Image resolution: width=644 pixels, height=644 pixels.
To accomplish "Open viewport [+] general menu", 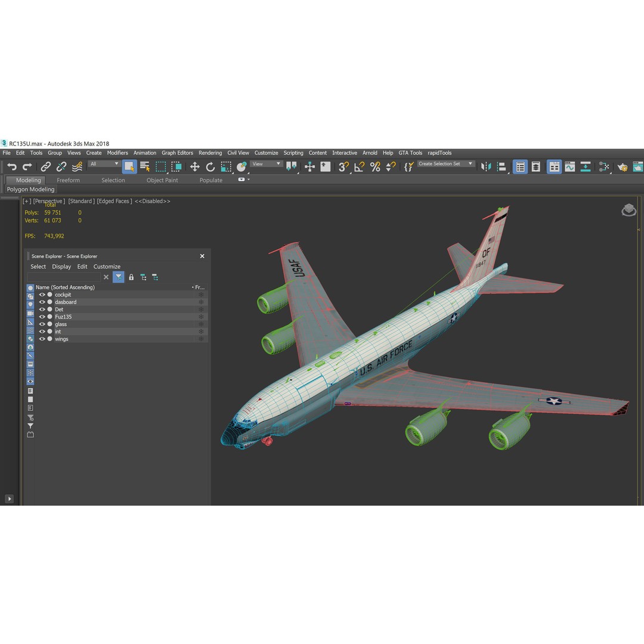I will coord(27,202).
